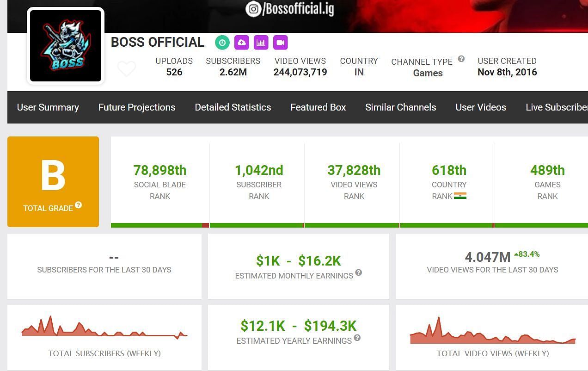Toggle the heart favorite icon
The height and width of the screenshot is (371, 588).
(126, 69)
